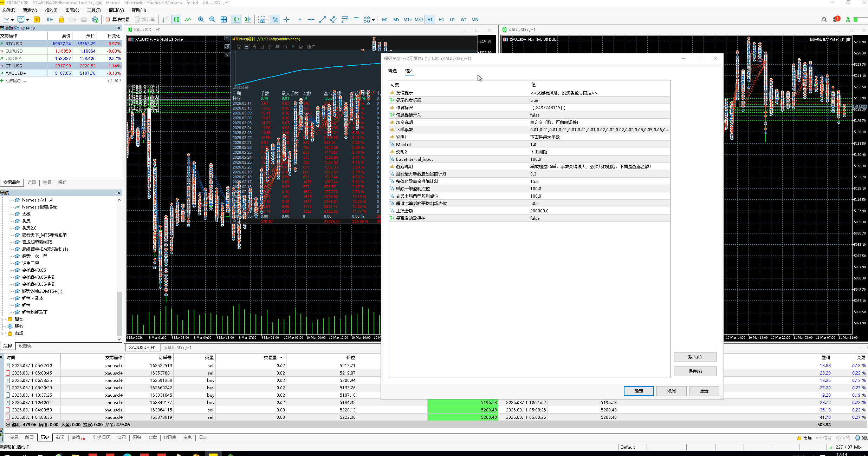The height and width of the screenshot is (456, 868).
Task: Select the crosshair cursor tool
Action: point(287,20)
